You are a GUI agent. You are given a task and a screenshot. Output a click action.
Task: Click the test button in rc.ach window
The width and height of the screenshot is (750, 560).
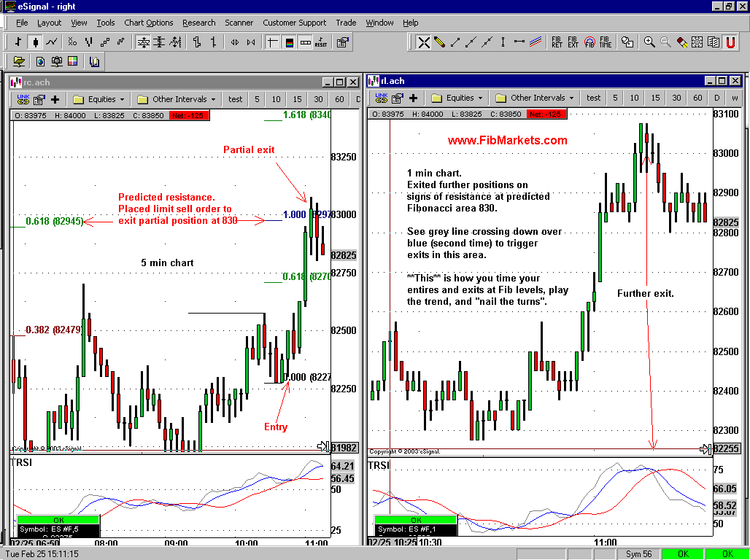236,99
